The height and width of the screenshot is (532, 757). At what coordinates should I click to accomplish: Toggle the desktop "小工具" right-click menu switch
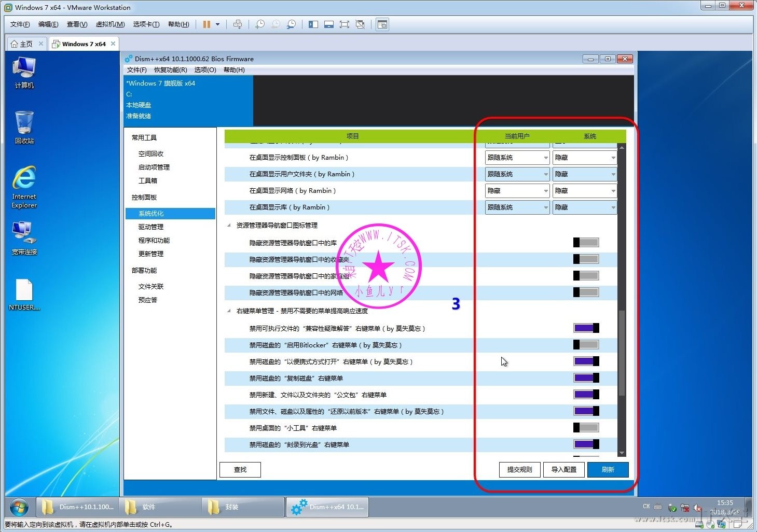pyautogui.click(x=586, y=428)
